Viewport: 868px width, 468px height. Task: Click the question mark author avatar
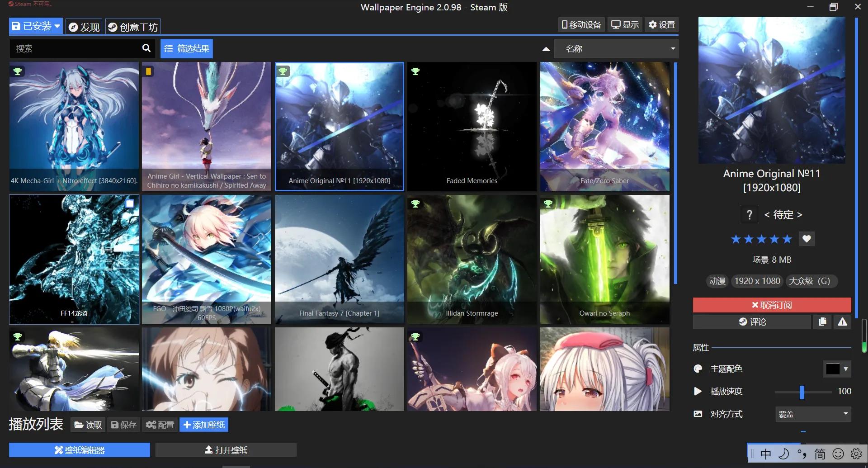(749, 214)
